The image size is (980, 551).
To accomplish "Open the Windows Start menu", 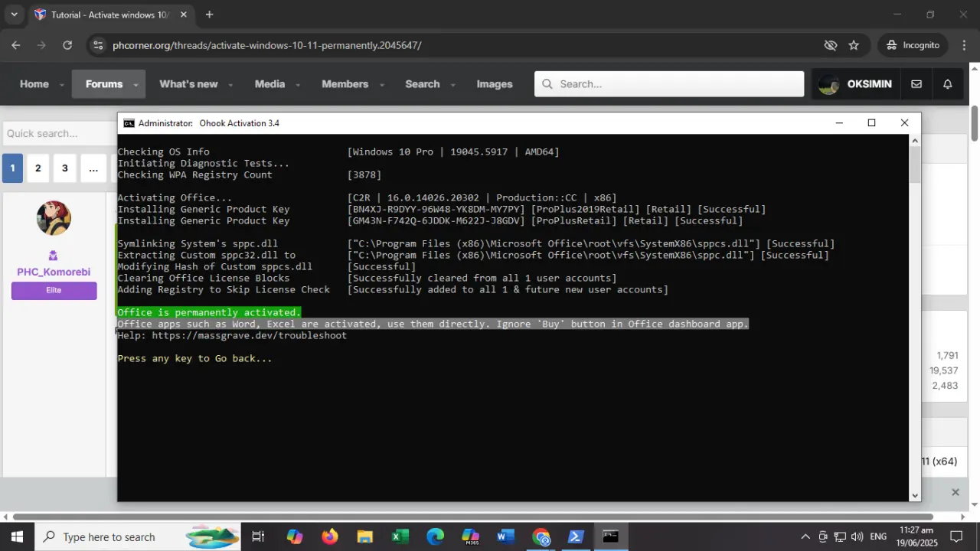I will point(17,536).
